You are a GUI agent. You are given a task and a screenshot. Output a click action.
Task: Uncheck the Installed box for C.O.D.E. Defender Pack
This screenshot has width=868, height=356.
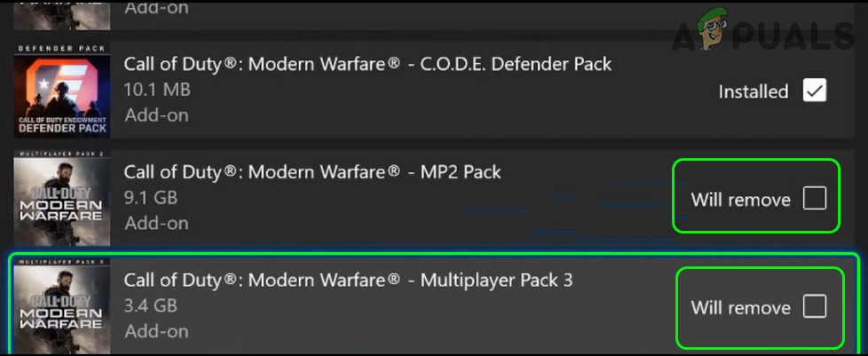click(814, 91)
